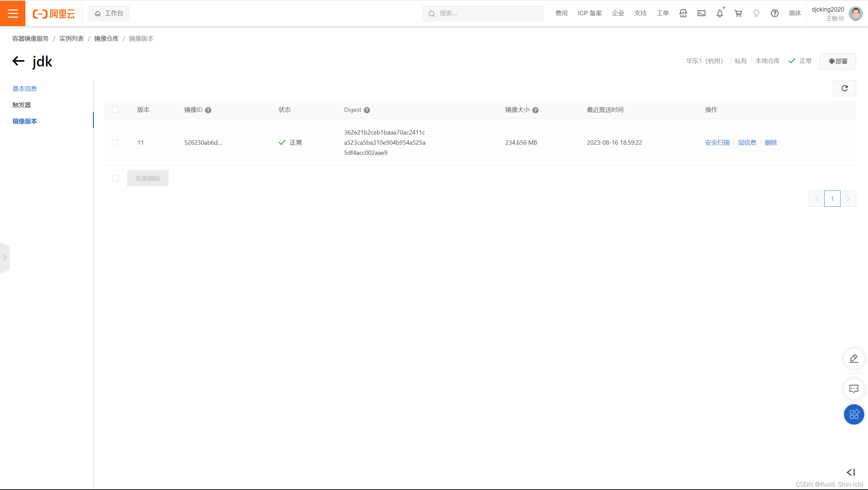Click 安全扫描 link for version 11

pos(717,143)
